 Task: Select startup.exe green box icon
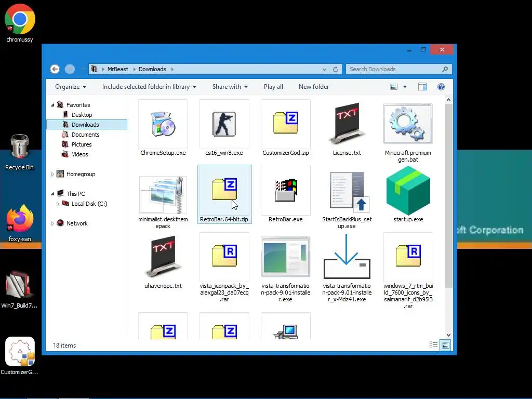pos(408,191)
